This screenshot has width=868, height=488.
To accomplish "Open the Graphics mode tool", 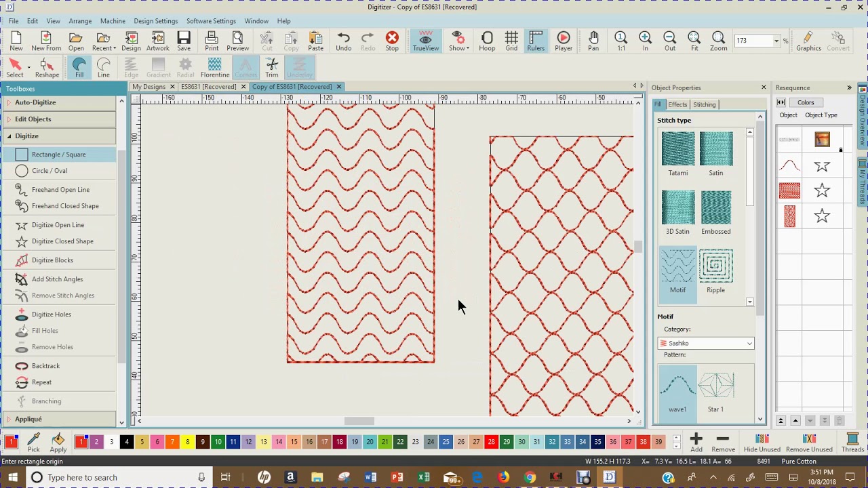I will click(x=808, y=41).
